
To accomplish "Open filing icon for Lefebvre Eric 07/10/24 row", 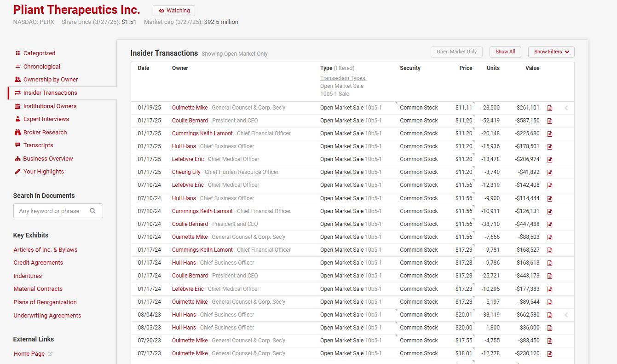I will pyautogui.click(x=550, y=185).
